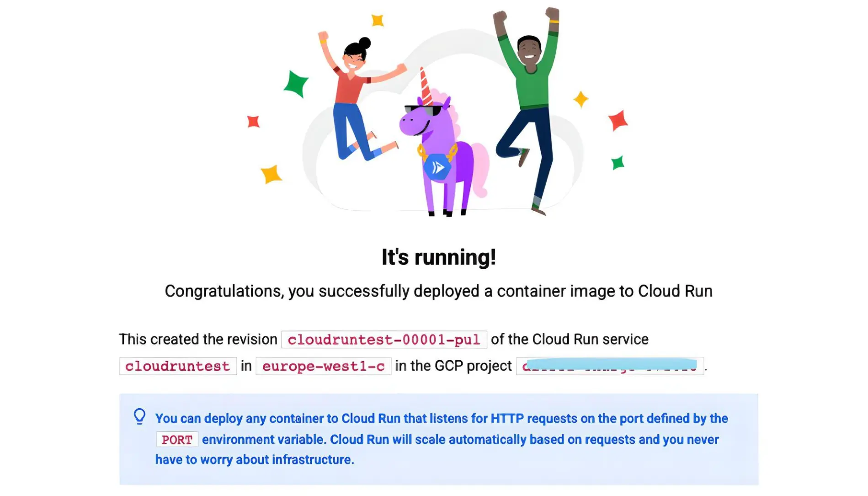Click the yellow star at top of illustration
This screenshot has width=868, height=496.
[x=378, y=20]
